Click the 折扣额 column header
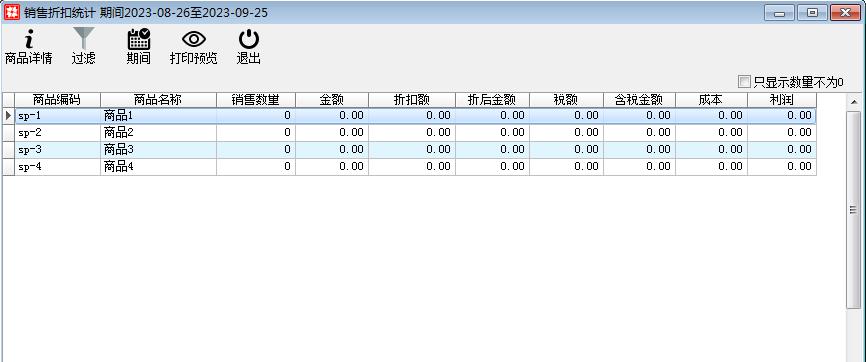Image resolution: width=866 pixels, height=362 pixels. pyautogui.click(x=411, y=100)
